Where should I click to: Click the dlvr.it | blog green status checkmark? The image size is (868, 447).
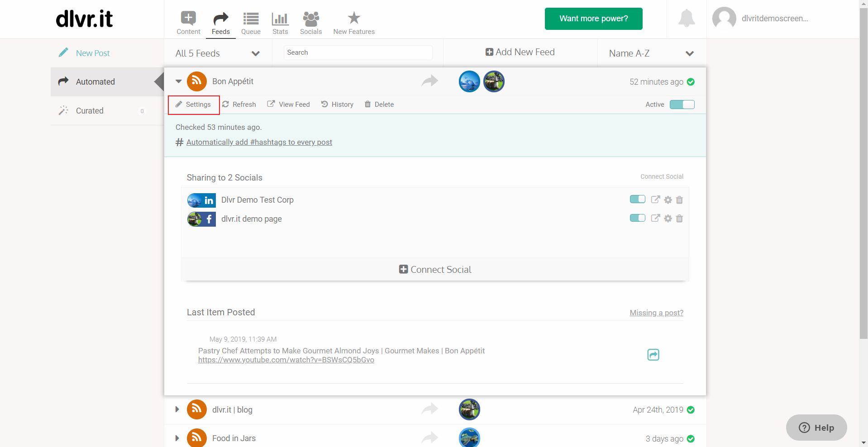point(691,410)
